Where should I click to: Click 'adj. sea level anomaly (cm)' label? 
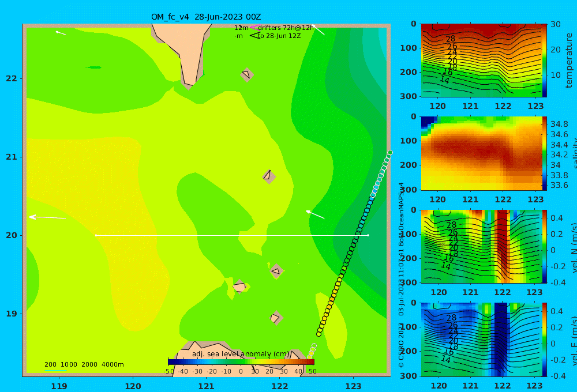click(x=241, y=354)
